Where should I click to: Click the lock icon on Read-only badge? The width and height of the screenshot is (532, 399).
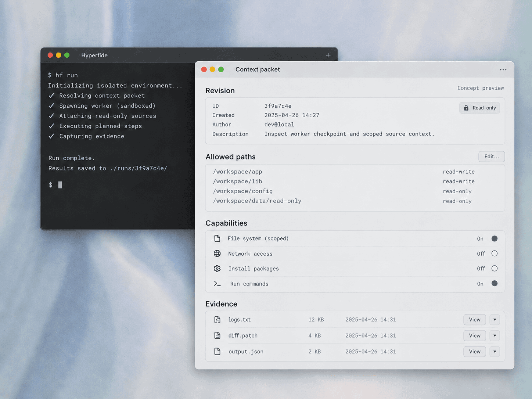(466, 108)
